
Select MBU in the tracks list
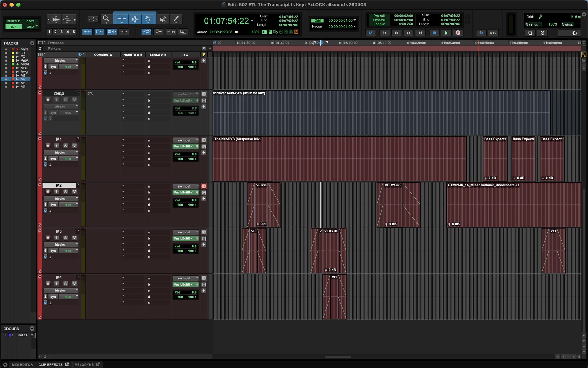[24, 68]
